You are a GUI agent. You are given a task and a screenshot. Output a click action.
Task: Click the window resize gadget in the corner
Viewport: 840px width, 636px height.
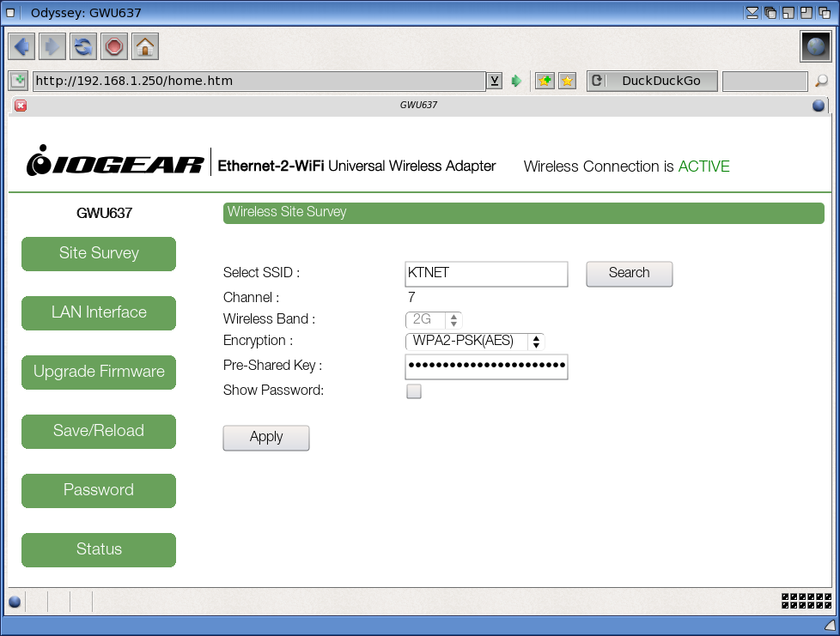(x=831, y=625)
